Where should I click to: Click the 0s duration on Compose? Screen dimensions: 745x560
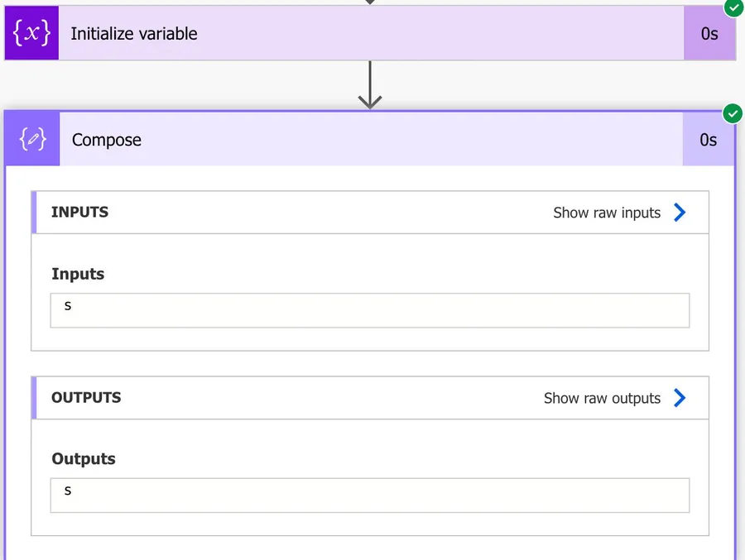click(x=709, y=140)
